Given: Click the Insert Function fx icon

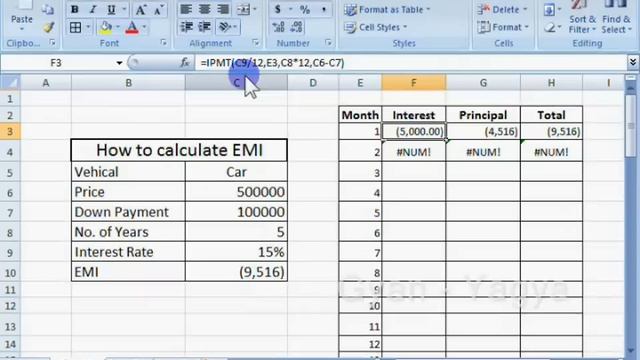Looking at the screenshot, I should point(185,63).
